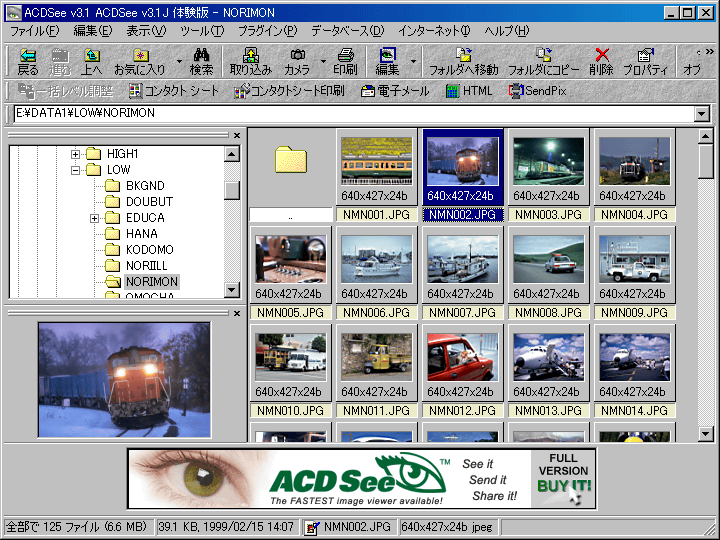Select the NMN012.JPG red car thumbnail
This screenshot has width=720, height=540.
coord(463,357)
